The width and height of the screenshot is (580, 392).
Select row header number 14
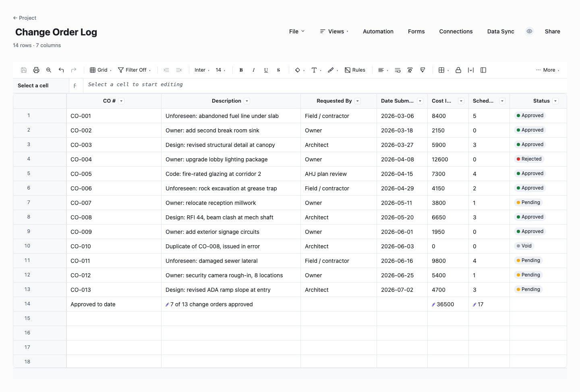click(39, 304)
